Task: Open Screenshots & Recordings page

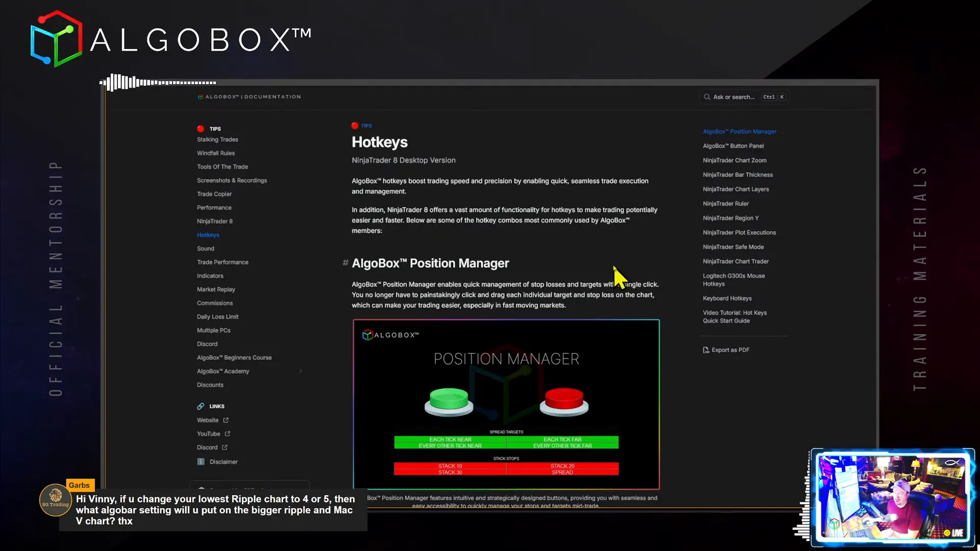Action: [232, 181]
